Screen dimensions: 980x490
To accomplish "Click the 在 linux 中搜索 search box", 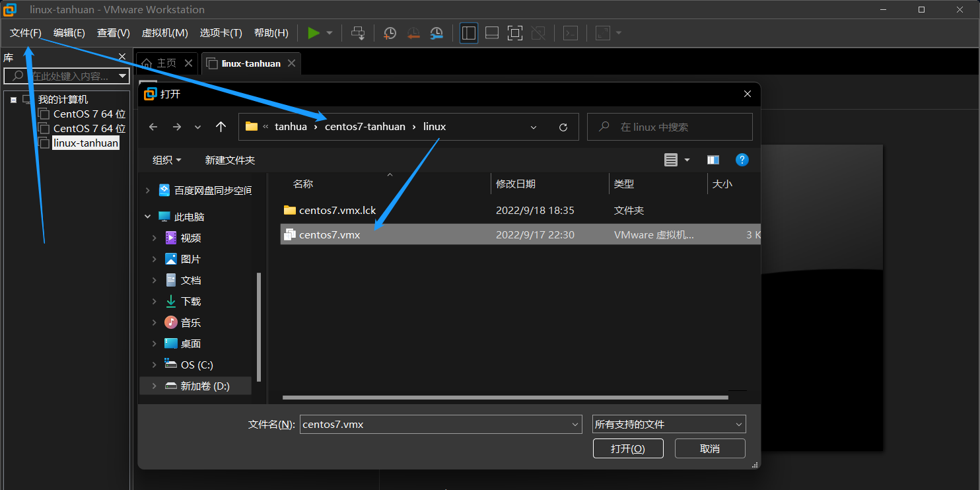I will pyautogui.click(x=670, y=127).
